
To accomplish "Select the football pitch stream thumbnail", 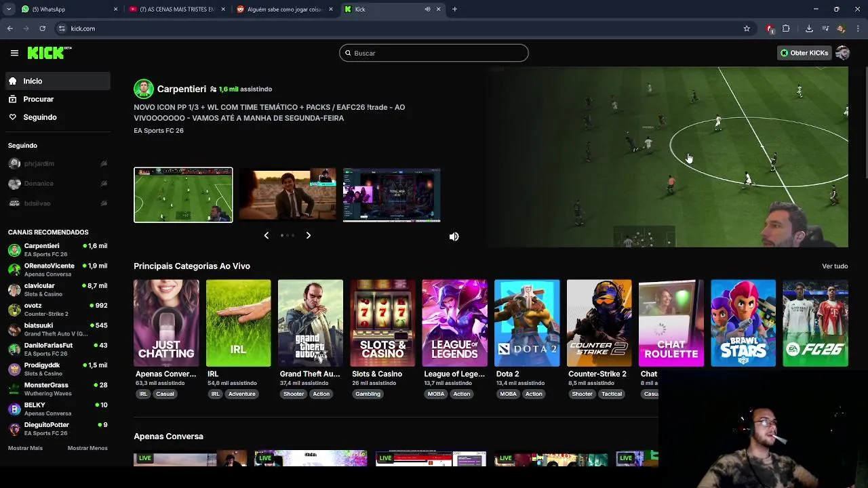I will pyautogui.click(x=183, y=195).
